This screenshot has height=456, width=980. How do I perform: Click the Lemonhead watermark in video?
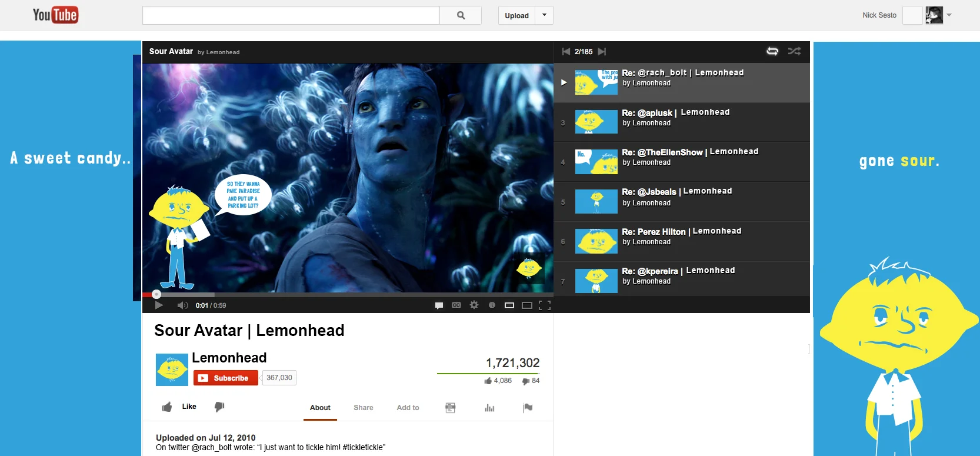click(x=529, y=268)
